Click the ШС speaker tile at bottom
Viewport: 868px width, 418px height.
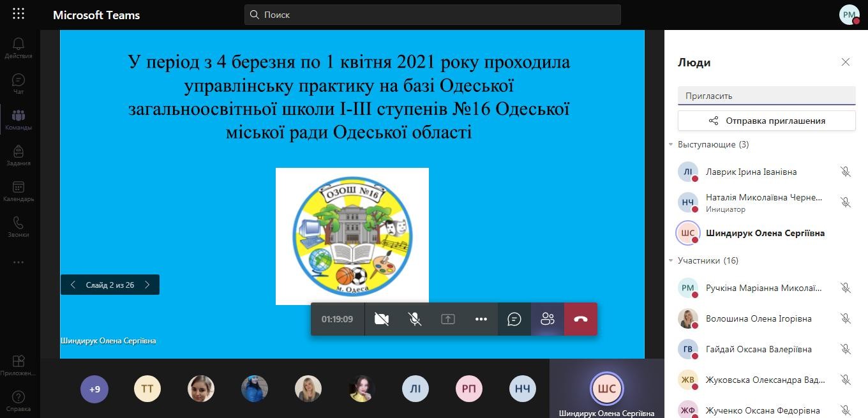606,388
